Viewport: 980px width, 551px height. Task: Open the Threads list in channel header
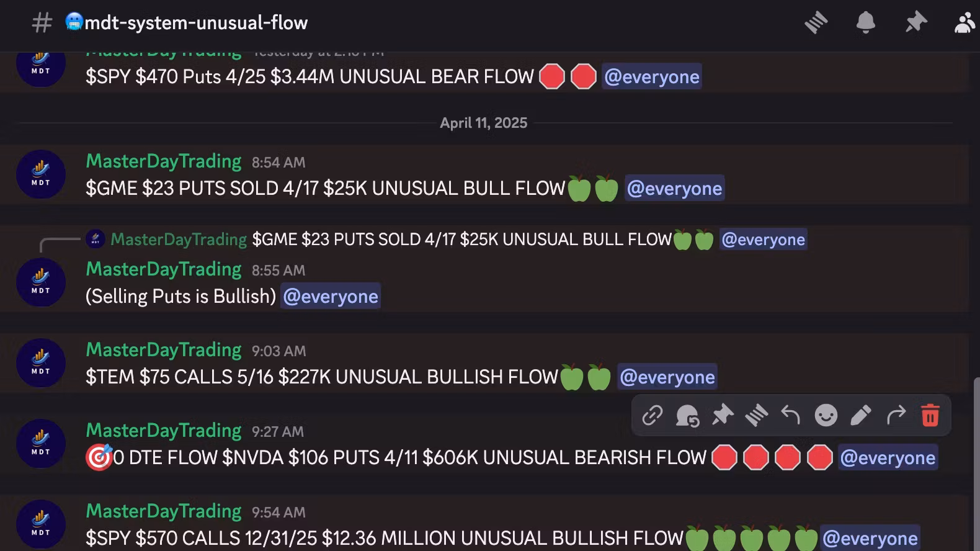click(x=816, y=23)
